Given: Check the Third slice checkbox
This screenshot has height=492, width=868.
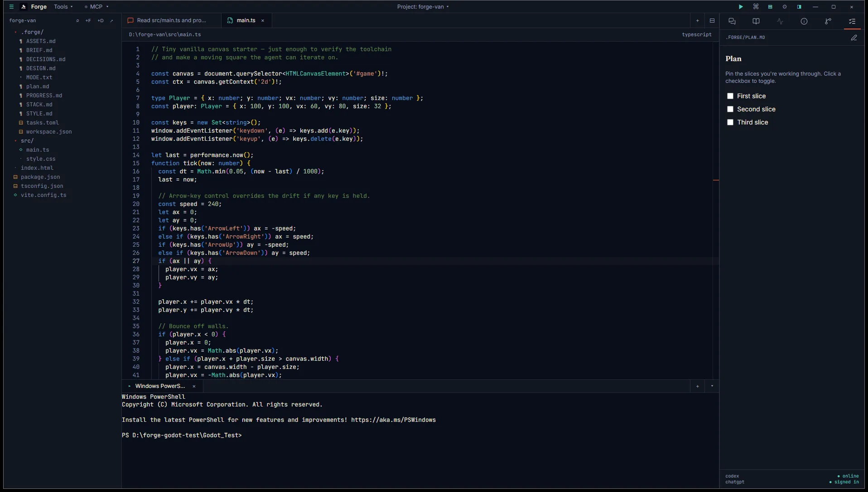Looking at the screenshot, I should [730, 122].
